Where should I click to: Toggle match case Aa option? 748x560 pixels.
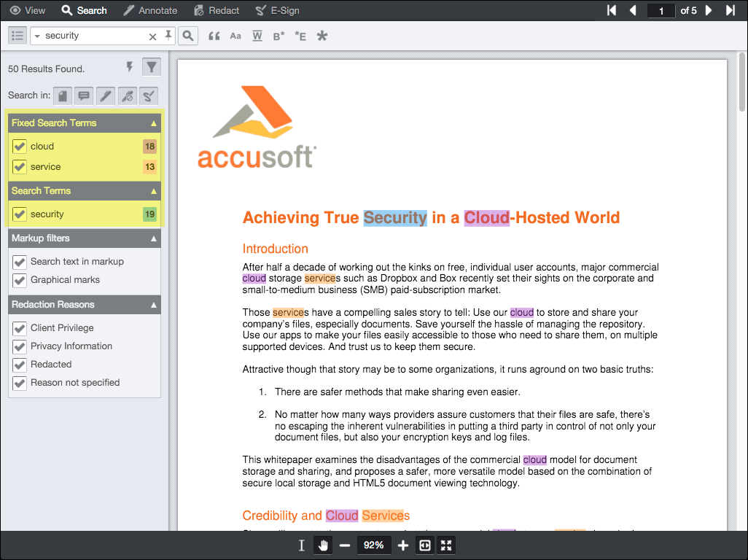tap(235, 36)
